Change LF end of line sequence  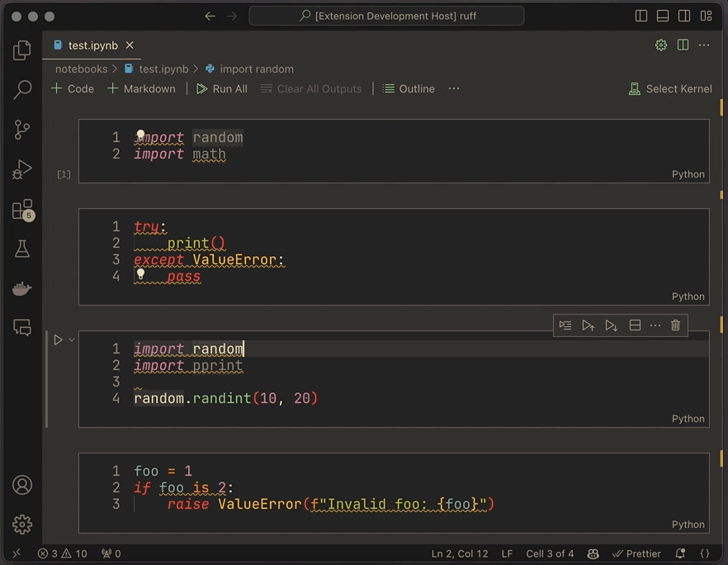pos(507,553)
